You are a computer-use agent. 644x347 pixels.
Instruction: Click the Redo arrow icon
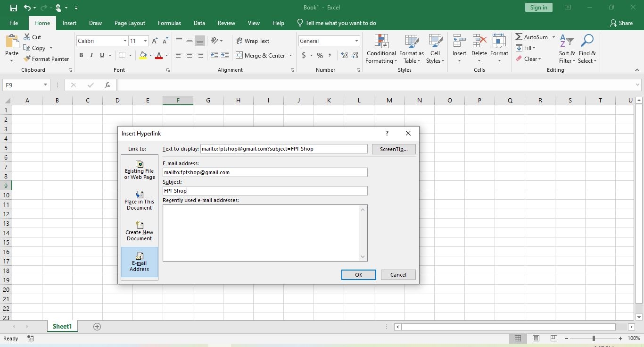[x=43, y=8]
